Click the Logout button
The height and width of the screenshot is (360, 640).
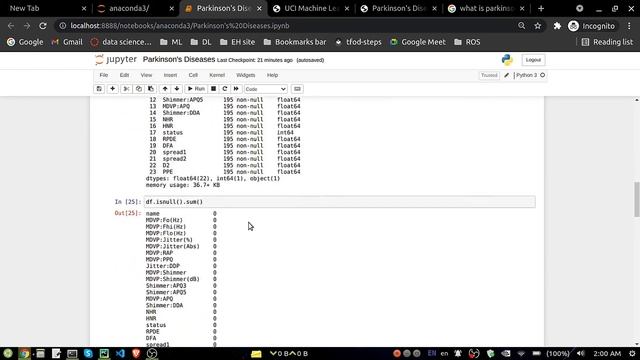click(533, 60)
